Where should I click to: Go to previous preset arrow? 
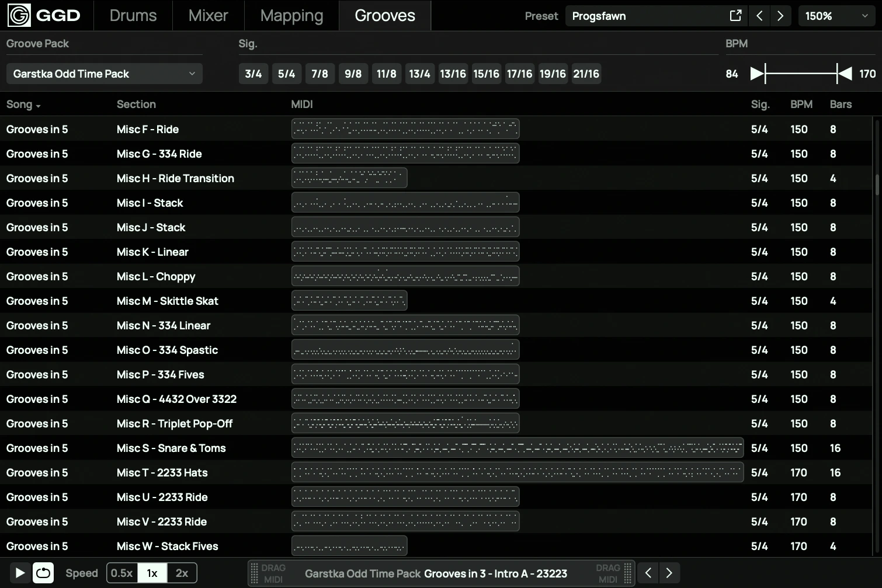[x=759, y=16]
